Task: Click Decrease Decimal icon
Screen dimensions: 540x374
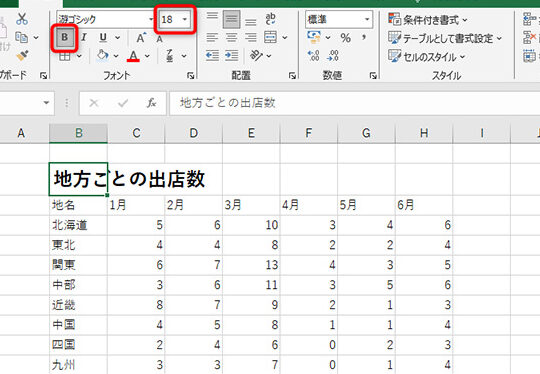Action: click(333, 55)
